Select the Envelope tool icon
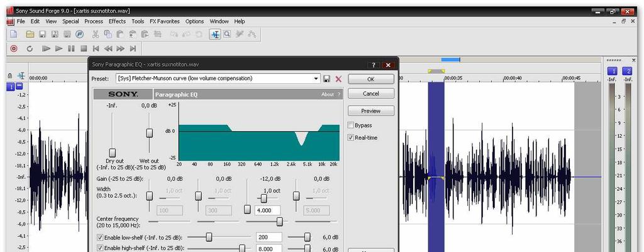This screenshot has height=252, width=644. point(252,34)
